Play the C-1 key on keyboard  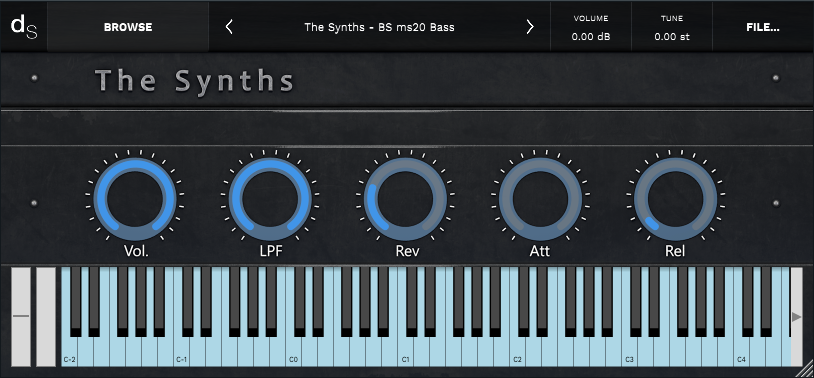[181, 352]
